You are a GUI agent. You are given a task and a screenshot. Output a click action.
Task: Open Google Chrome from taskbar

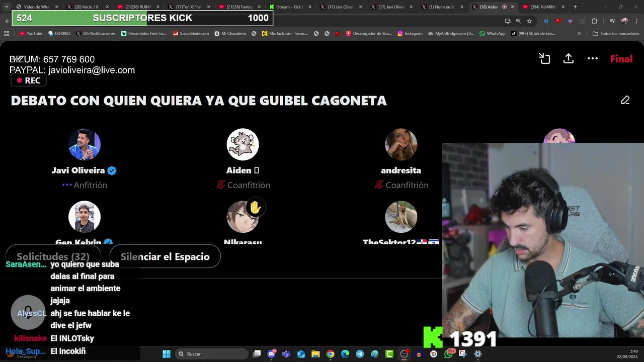[x=330, y=354]
